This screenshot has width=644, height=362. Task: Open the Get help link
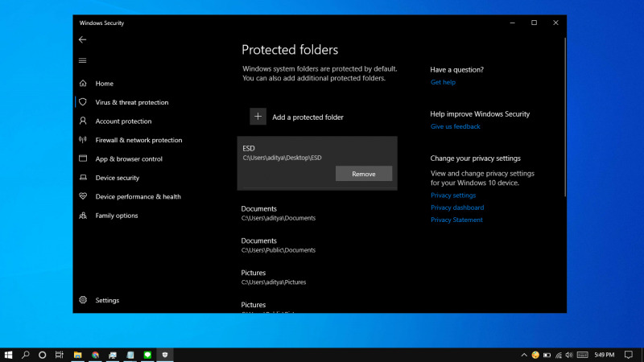pyautogui.click(x=443, y=82)
